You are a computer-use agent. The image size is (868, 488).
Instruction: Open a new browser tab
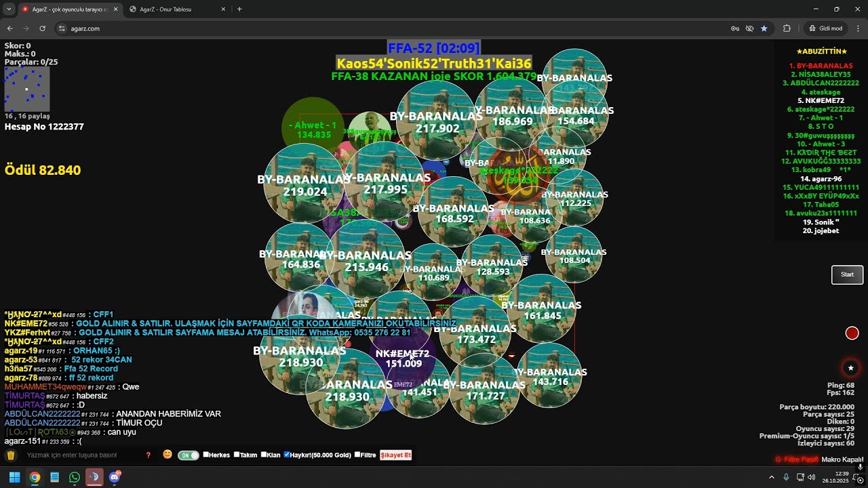(239, 9)
